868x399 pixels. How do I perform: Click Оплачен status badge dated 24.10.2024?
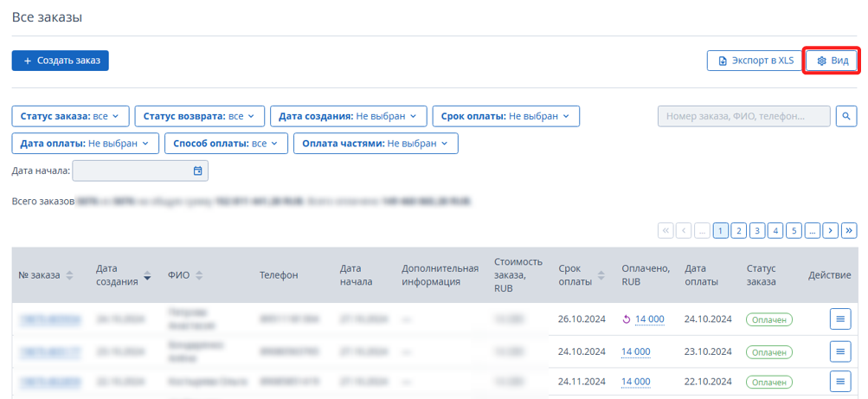768,320
